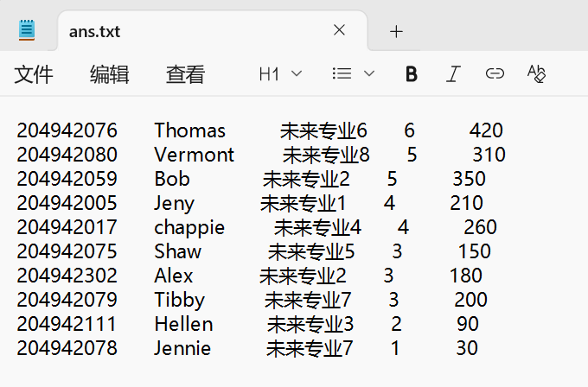The width and height of the screenshot is (588, 387).
Task: Click the name Shaw
Action: tap(178, 251)
